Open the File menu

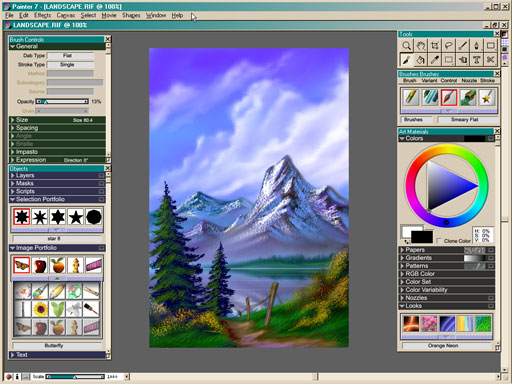click(9, 15)
